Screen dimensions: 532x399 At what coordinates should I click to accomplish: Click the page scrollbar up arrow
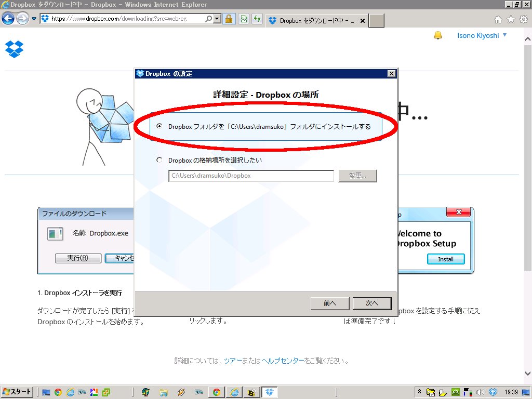click(528, 39)
